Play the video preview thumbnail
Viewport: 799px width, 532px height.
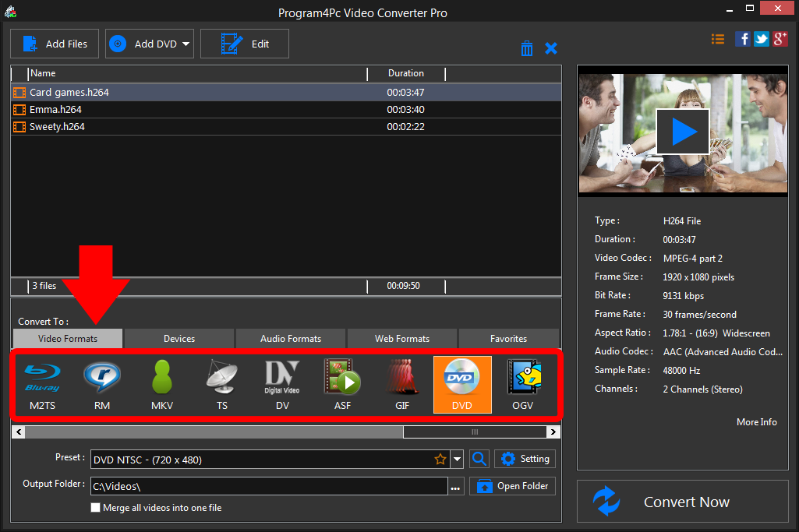point(683,132)
